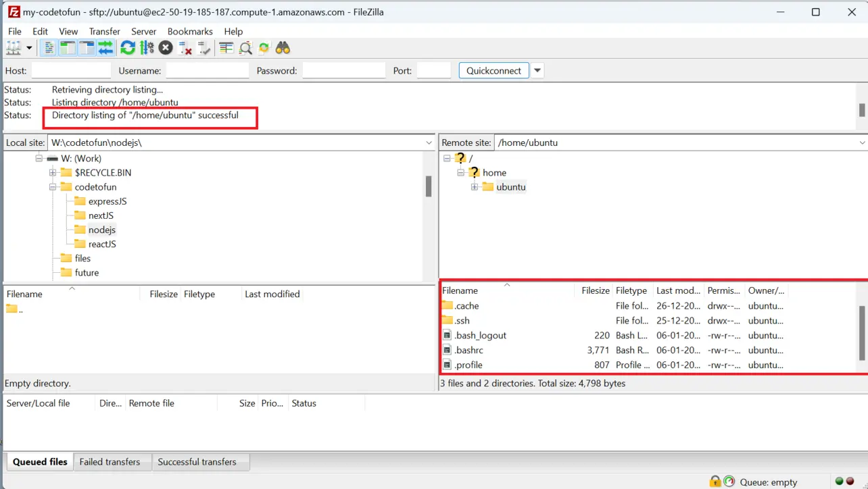
Task: Click the Port input field
Action: click(434, 70)
